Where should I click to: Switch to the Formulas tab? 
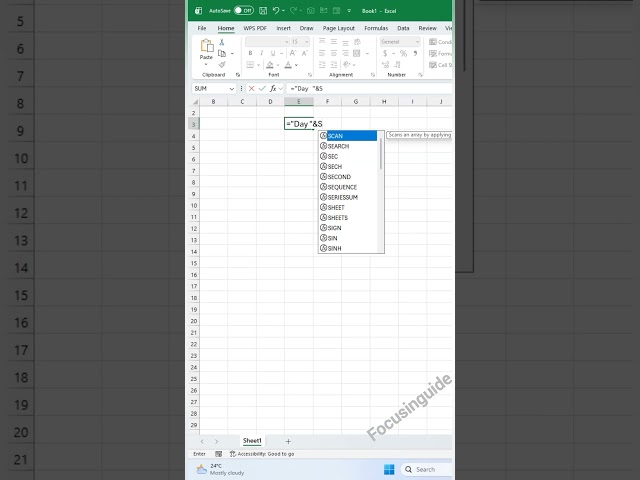coord(376,28)
